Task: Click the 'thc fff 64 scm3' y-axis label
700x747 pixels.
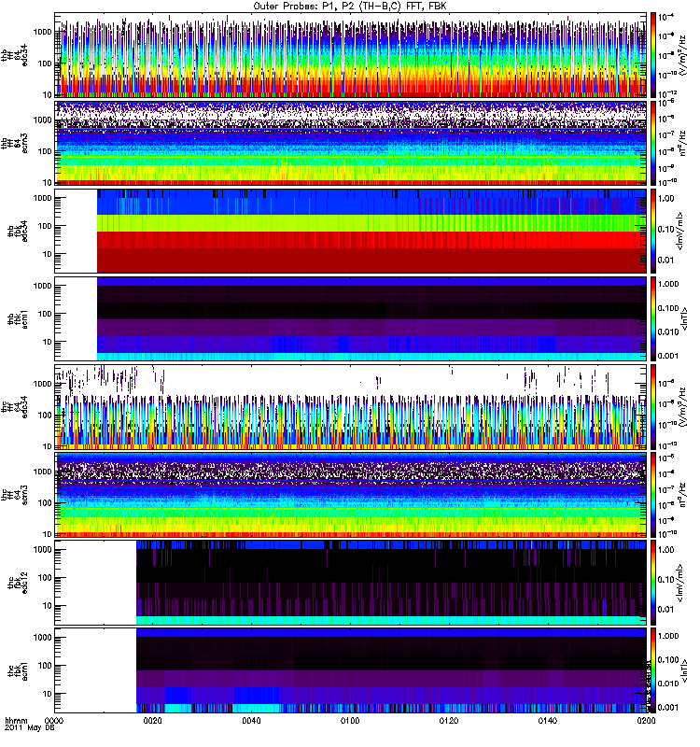Action: pyautogui.click(x=14, y=495)
